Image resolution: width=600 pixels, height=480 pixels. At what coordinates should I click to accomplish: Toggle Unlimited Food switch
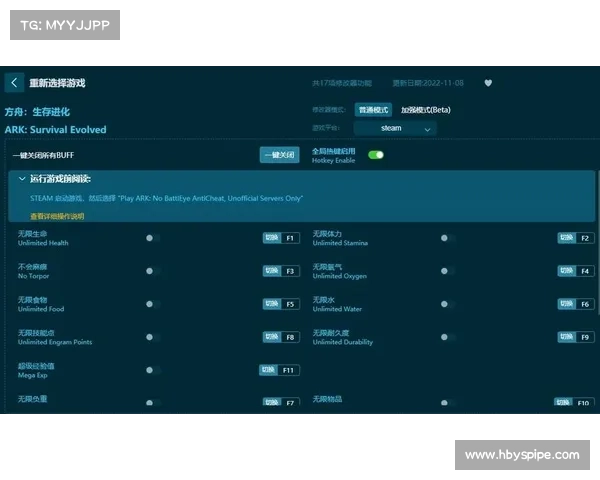click(153, 304)
